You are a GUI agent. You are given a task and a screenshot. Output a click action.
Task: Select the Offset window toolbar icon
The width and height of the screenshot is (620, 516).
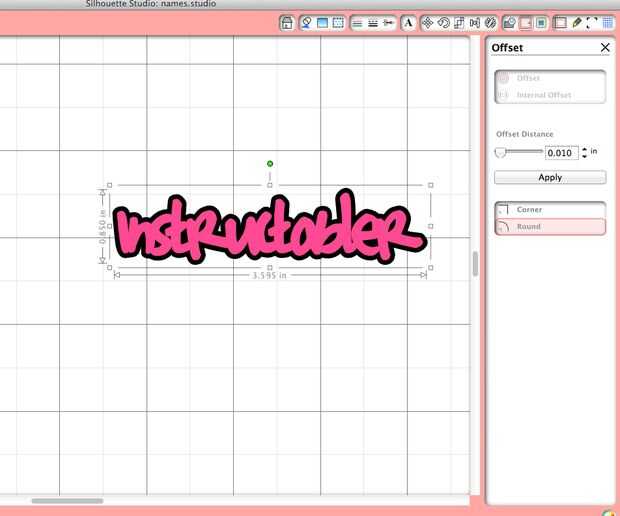pyautogui.click(x=525, y=23)
